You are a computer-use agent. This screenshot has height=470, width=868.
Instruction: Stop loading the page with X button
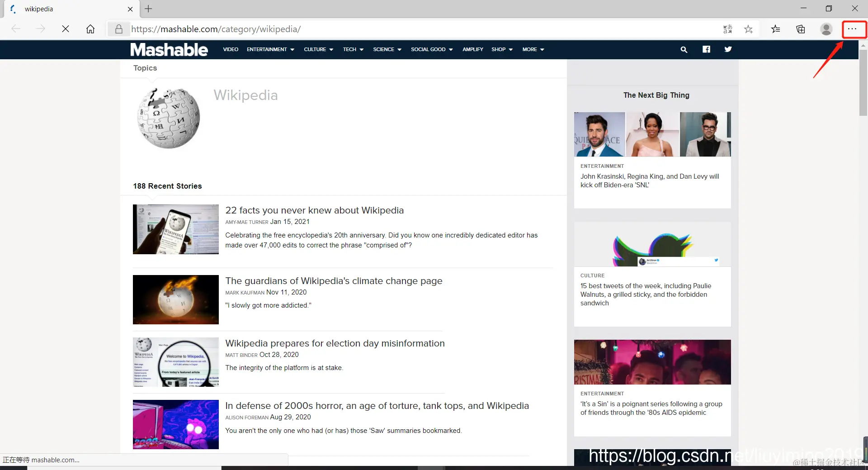coord(66,29)
